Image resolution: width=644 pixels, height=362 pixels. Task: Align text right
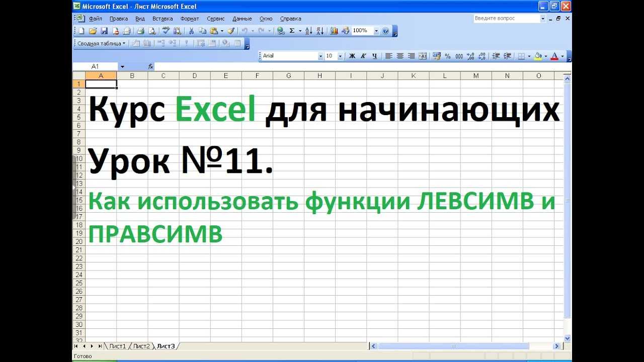(x=411, y=56)
